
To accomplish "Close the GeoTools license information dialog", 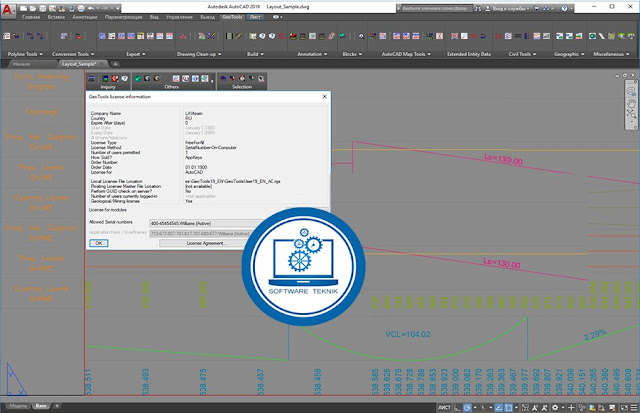I will pyautogui.click(x=325, y=97).
